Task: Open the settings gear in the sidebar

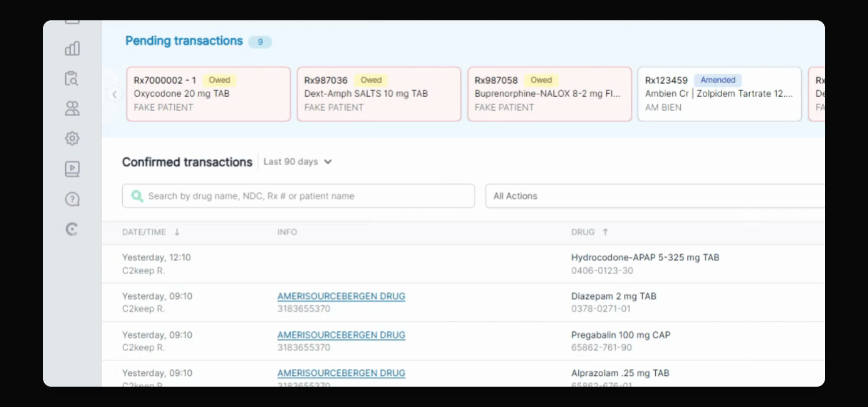Action: [x=72, y=138]
